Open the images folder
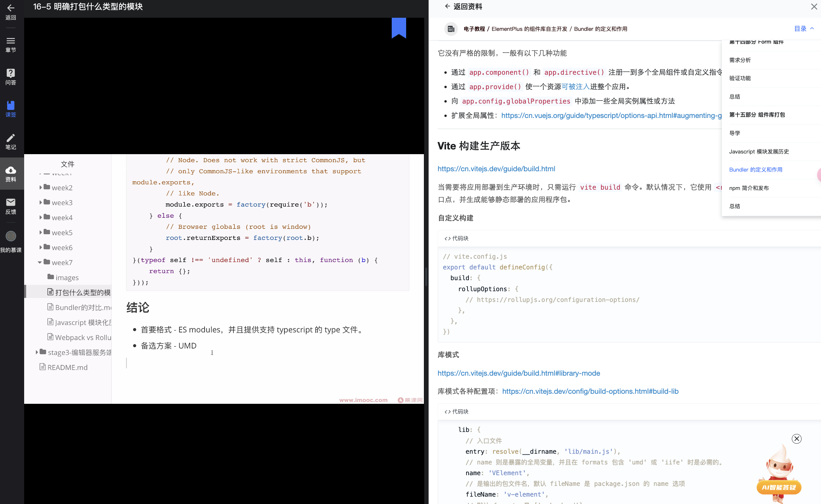The height and width of the screenshot is (504, 821). coord(63,277)
